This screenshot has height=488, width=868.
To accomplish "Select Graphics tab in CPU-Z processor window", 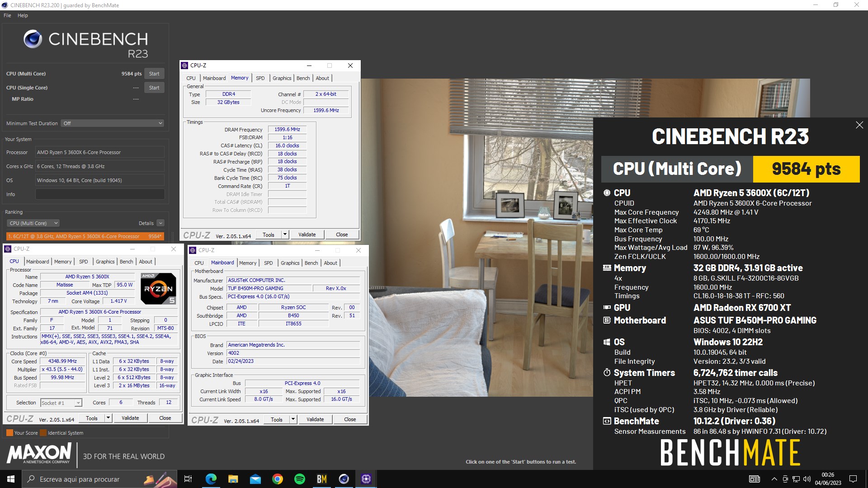I will pyautogui.click(x=105, y=262).
